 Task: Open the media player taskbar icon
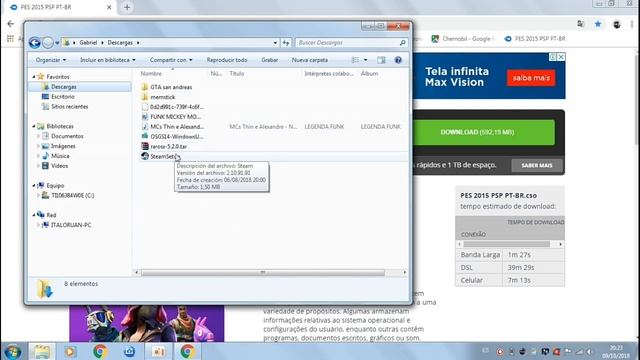[x=70, y=351]
